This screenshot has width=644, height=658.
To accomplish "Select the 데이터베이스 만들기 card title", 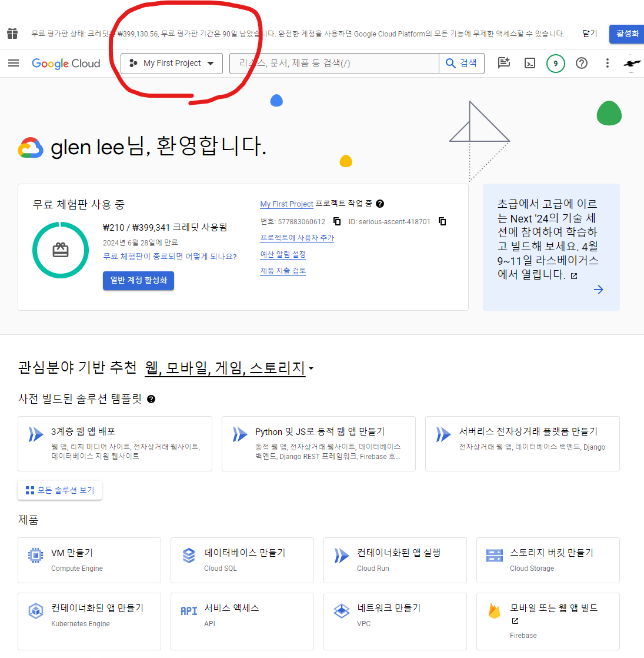I will tap(245, 553).
